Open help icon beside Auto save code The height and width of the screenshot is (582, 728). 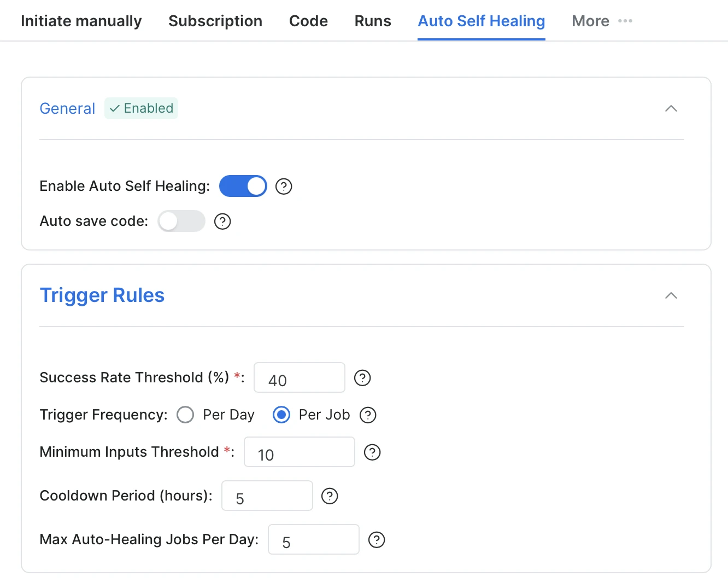click(222, 222)
